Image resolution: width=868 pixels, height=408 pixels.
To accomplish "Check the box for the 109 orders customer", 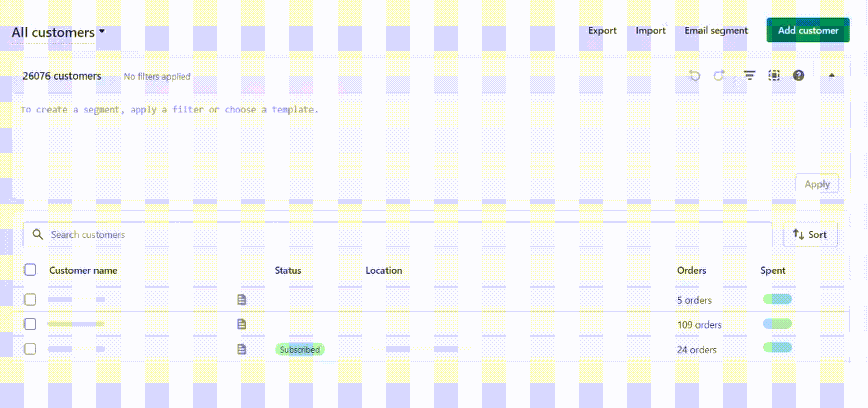I will pos(30,324).
